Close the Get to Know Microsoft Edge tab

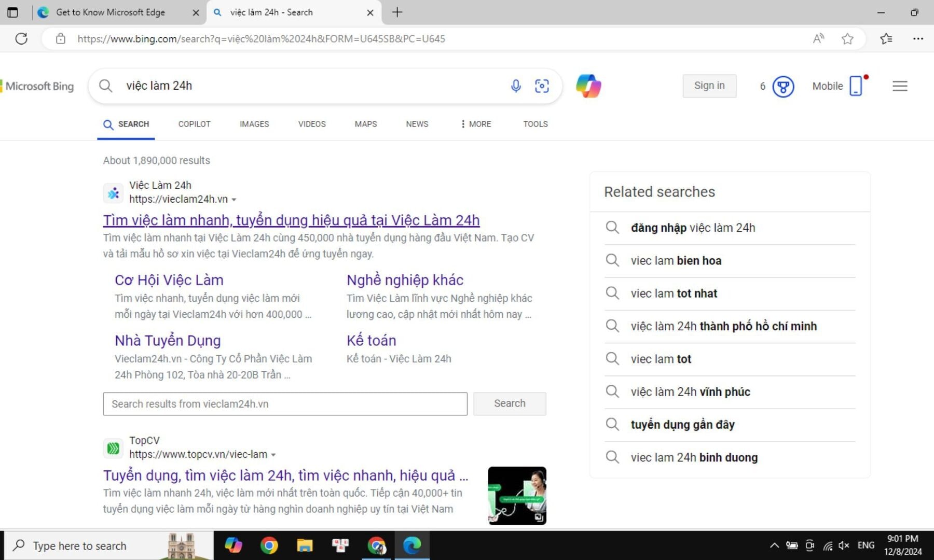click(x=196, y=12)
